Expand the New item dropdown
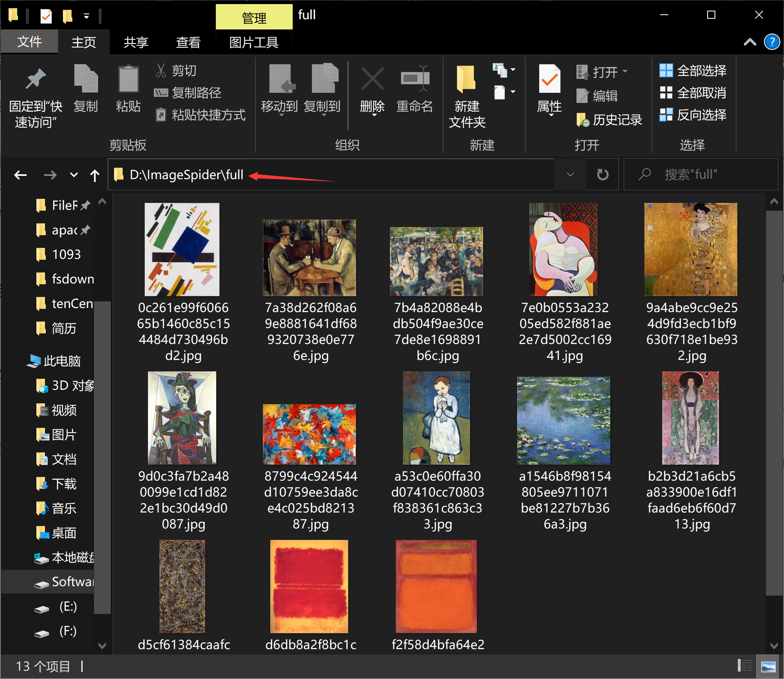 click(504, 70)
